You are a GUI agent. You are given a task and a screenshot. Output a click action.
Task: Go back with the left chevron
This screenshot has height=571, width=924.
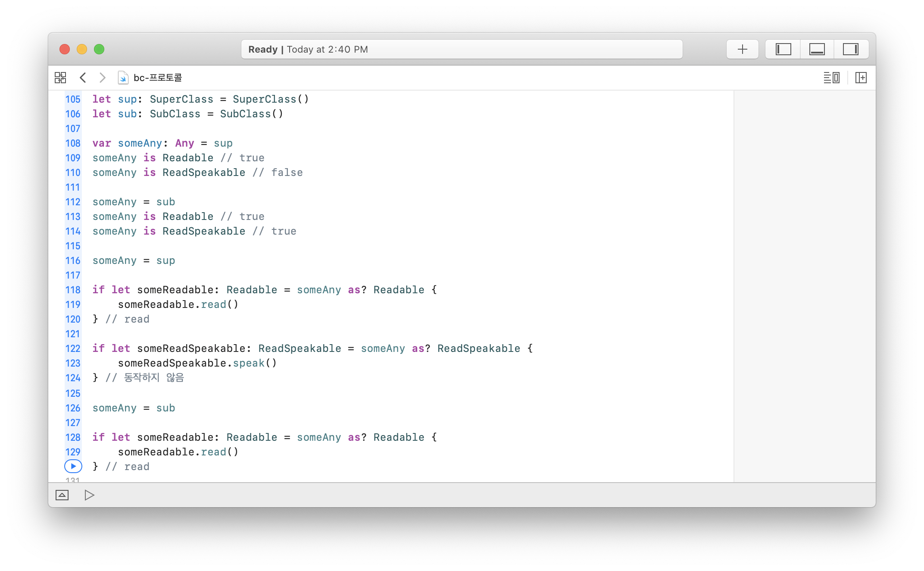tap(83, 78)
